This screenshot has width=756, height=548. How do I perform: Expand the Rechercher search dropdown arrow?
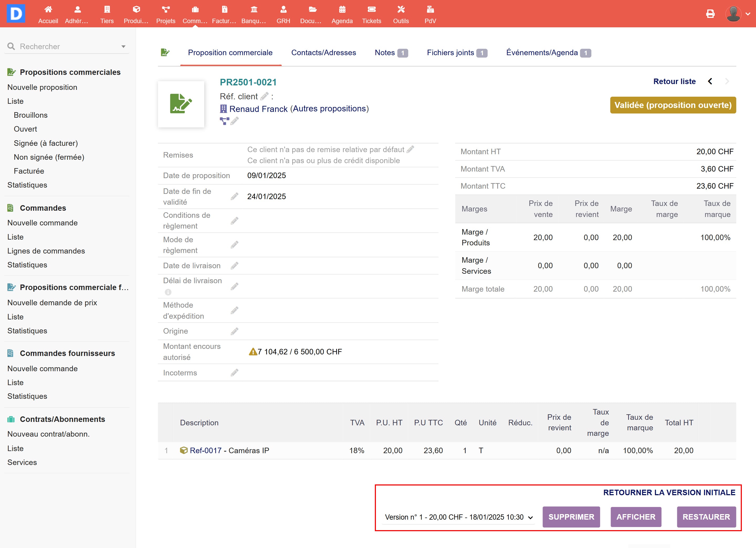tap(123, 47)
